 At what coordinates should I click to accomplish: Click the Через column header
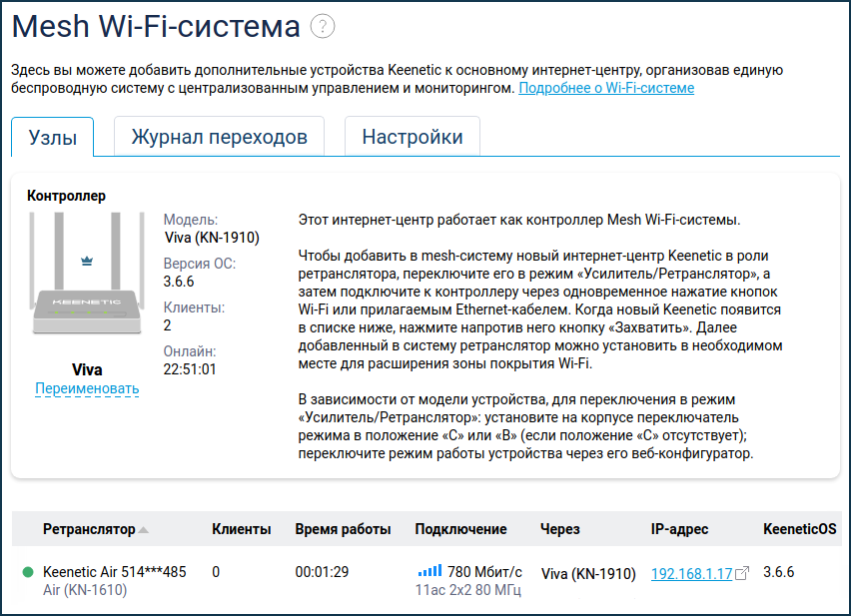click(559, 529)
